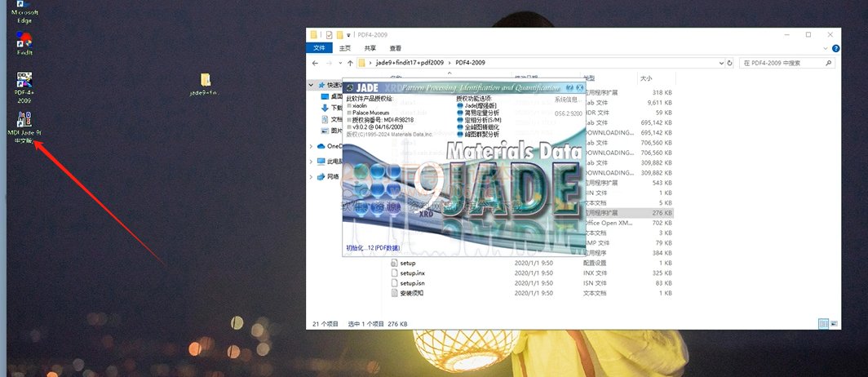Go back in File Explorer
The image size is (868, 377).
click(315, 63)
